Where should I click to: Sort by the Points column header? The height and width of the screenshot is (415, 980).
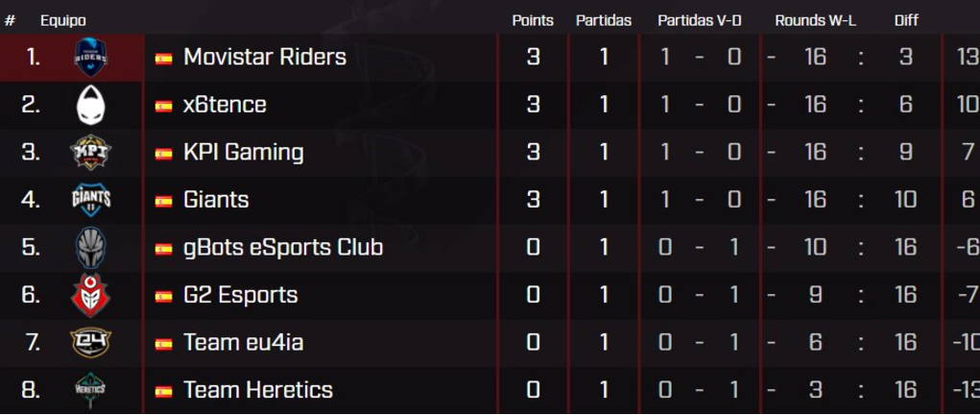point(533,21)
